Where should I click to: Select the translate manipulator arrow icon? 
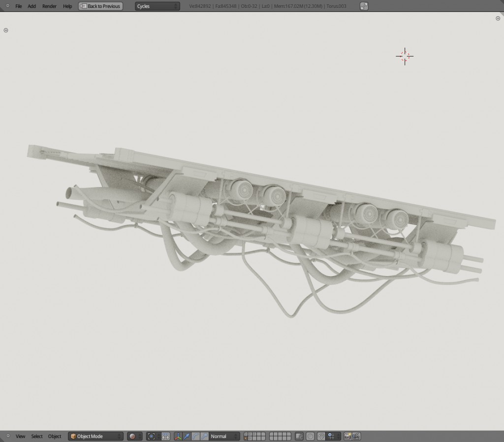pos(187,436)
